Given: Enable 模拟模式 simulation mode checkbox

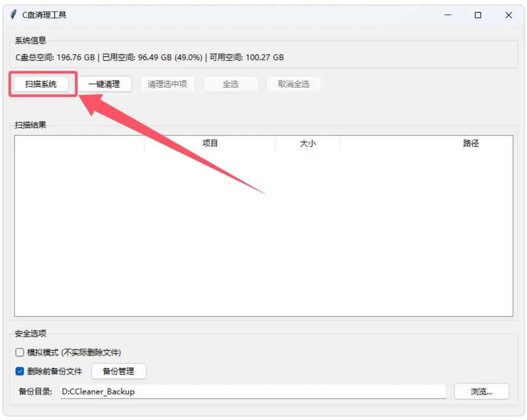Looking at the screenshot, I should click(19, 352).
